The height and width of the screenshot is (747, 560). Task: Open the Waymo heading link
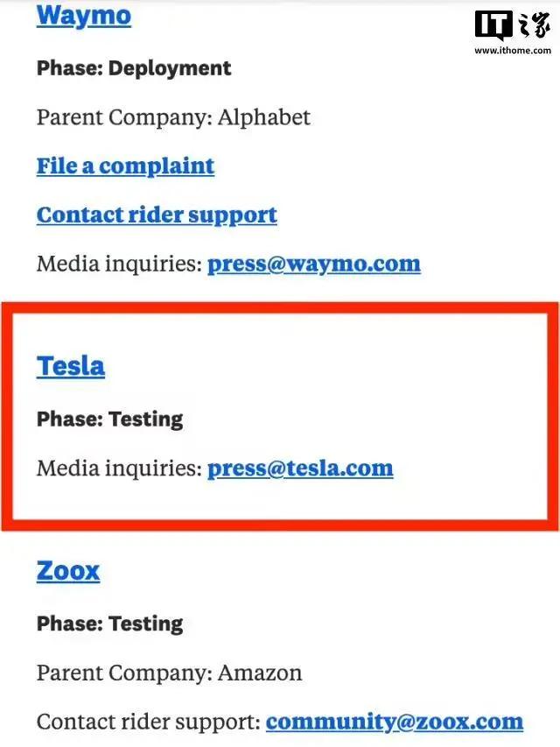pyautogui.click(x=84, y=16)
